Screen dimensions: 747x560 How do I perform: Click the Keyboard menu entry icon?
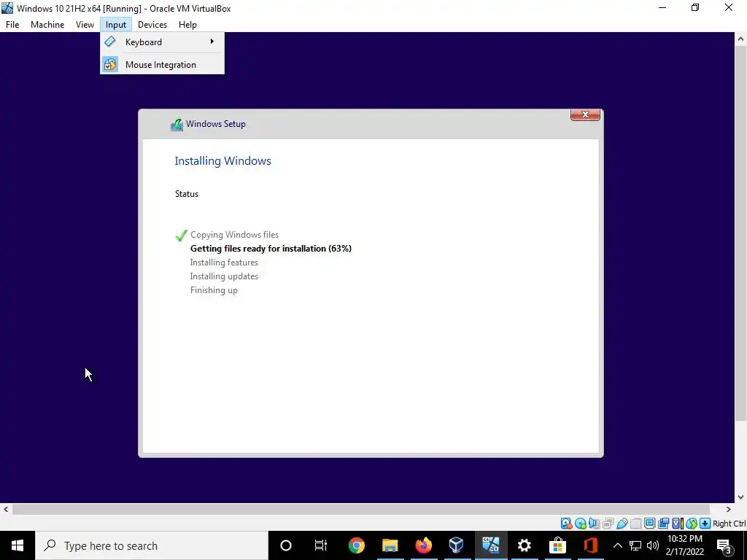(x=110, y=42)
